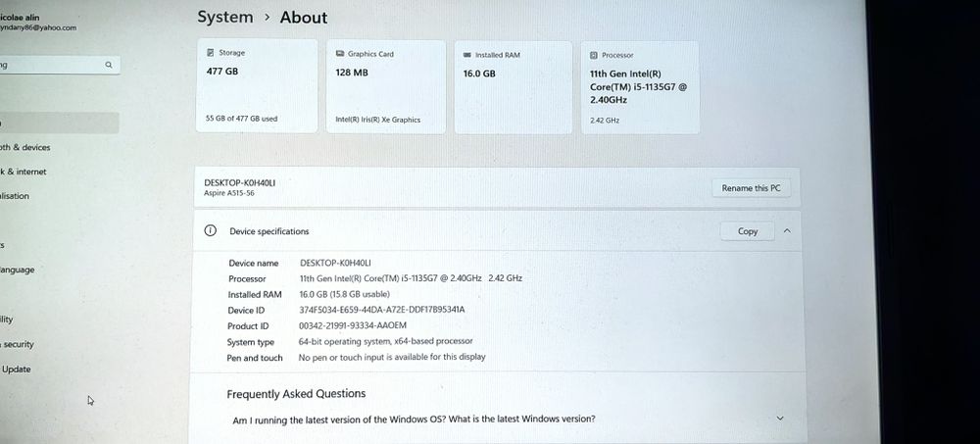The height and width of the screenshot is (444, 980).
Task: Click the '55 GB of 477 GB used' text
Action: tap(241, 119)
